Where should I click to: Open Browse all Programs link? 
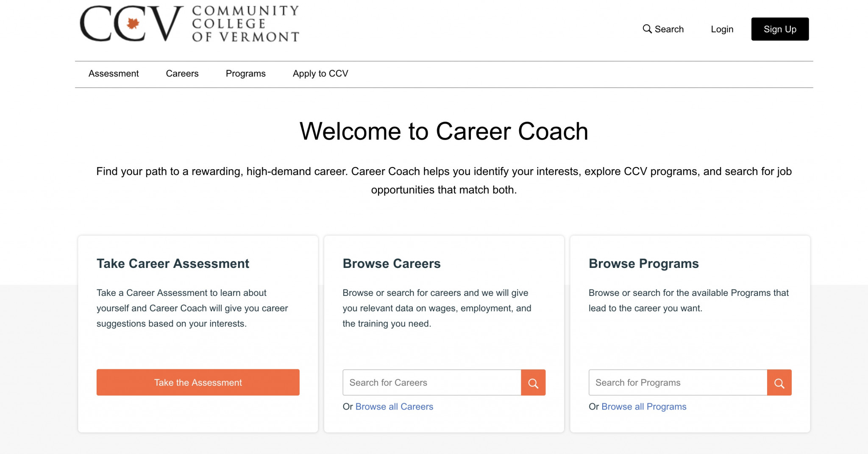point(643,406)
